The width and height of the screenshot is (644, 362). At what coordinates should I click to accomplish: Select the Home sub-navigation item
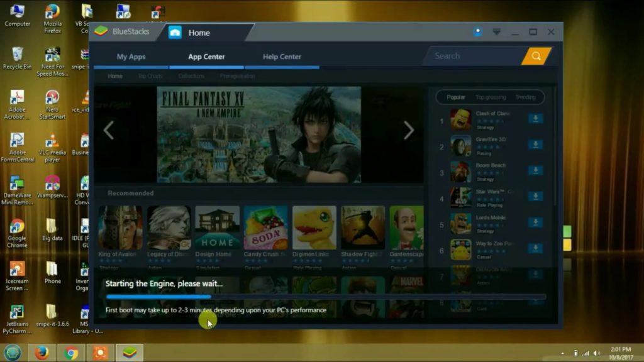click(x=115, y=76)
